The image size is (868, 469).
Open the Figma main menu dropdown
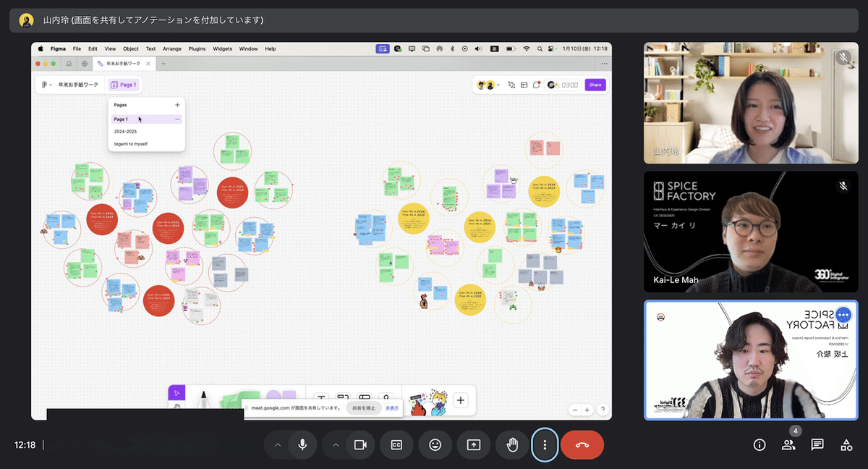(46, 85)
